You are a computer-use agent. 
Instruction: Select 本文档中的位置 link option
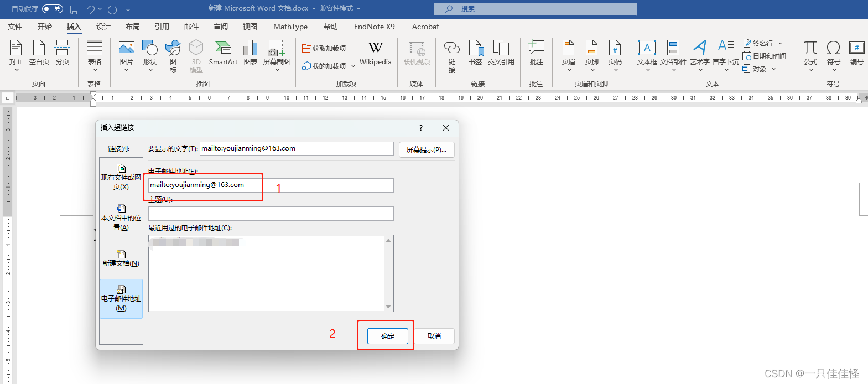[x=121, y=217]
